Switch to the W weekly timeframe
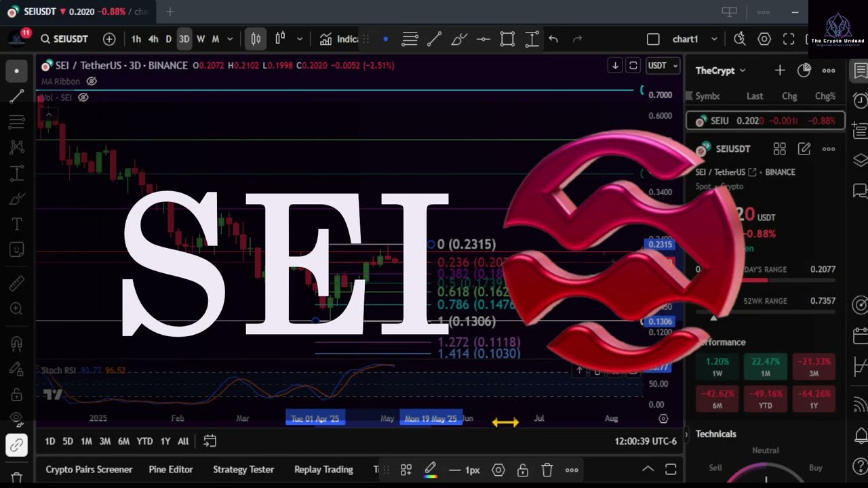 [201, 39]
